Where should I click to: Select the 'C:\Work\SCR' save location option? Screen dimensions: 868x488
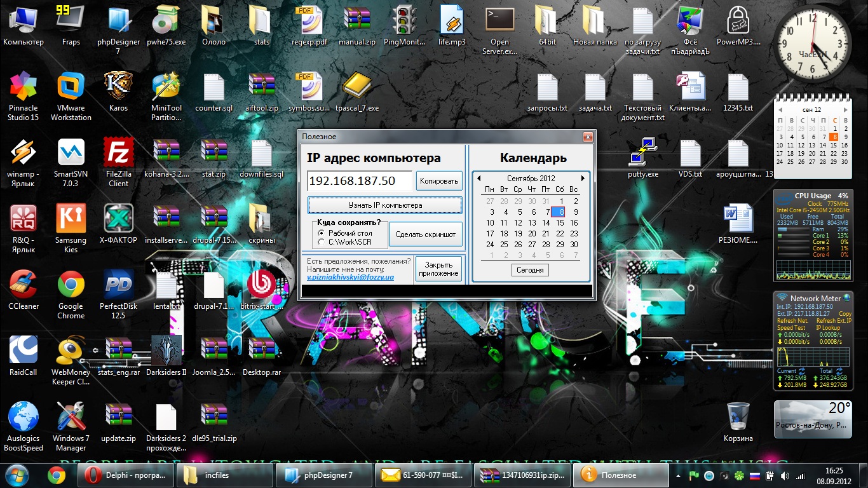pyautogui.click(x=321, y=242)
